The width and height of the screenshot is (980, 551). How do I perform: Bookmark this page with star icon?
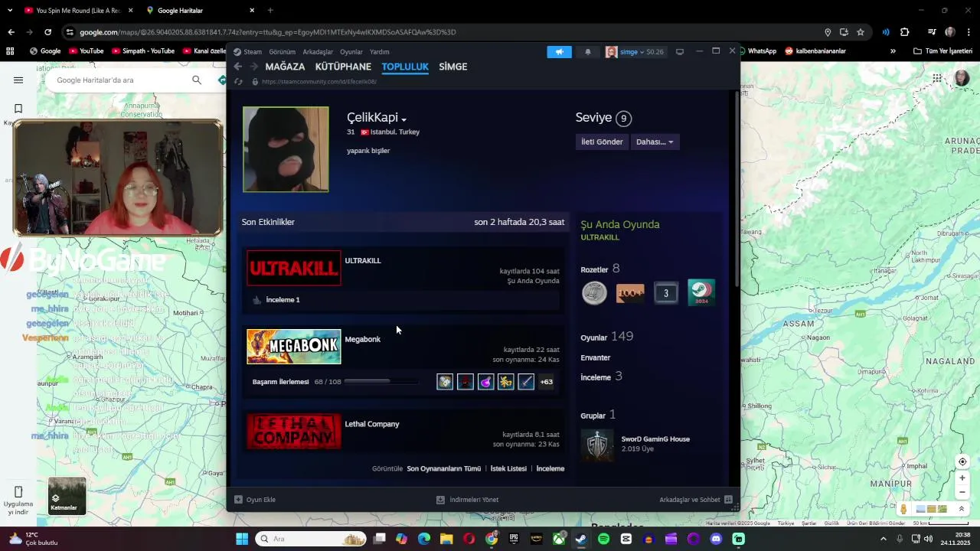(861, 32)
